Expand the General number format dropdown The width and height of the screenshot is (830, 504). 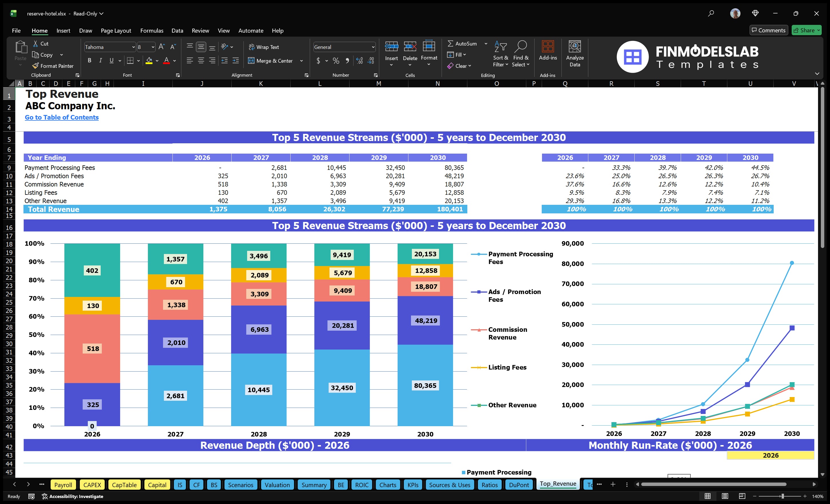tap(373, 47)
